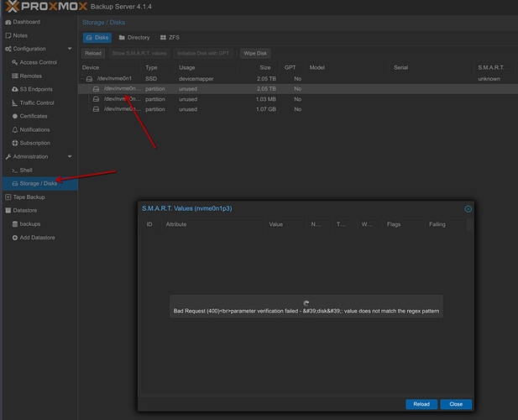Viewport: 518px width, 420px height.
Task: Click the Wipe Disk button
Action: [x=256, y=53]
